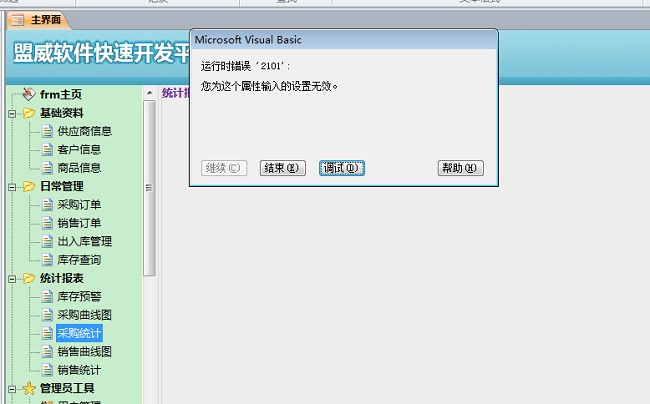Viewport: 650px width, 404px height.
Task: Click the 帮助(H) button in error dialog
Action: [x=461, y=168]
